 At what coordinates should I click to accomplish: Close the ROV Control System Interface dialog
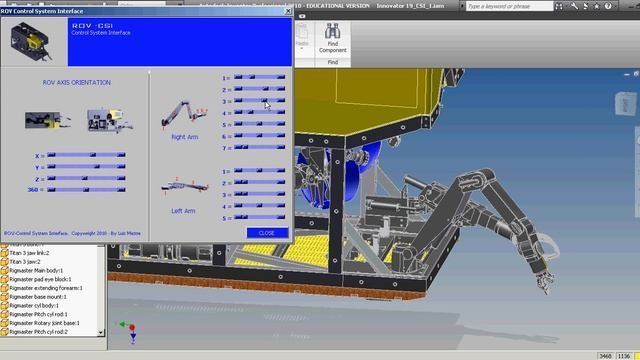point(288,11)
